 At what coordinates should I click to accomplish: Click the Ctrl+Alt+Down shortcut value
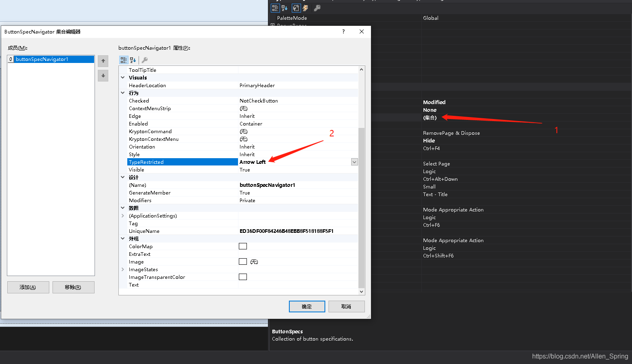(x=440, y=179)
